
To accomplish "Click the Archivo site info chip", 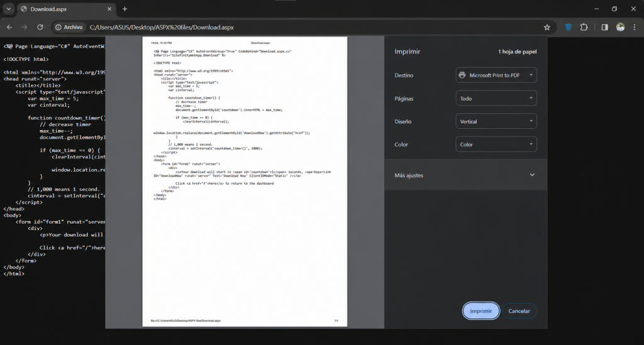I will point(69,28).
